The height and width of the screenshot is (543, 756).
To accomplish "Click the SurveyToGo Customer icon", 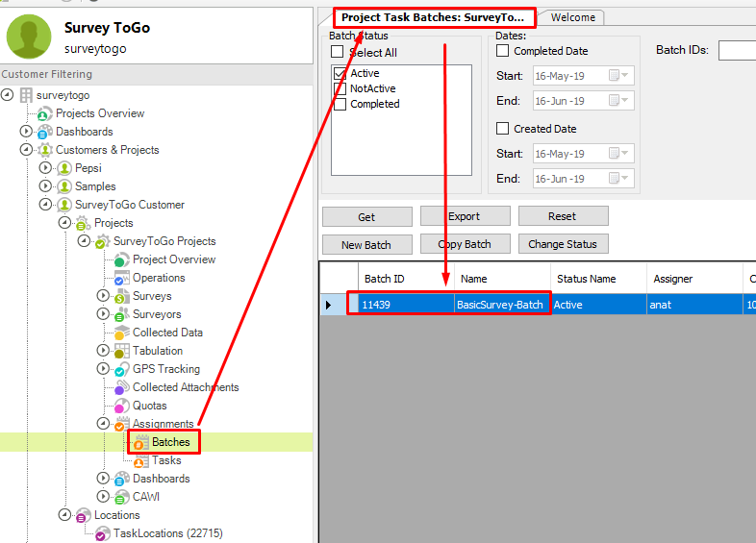I will 64,205.
